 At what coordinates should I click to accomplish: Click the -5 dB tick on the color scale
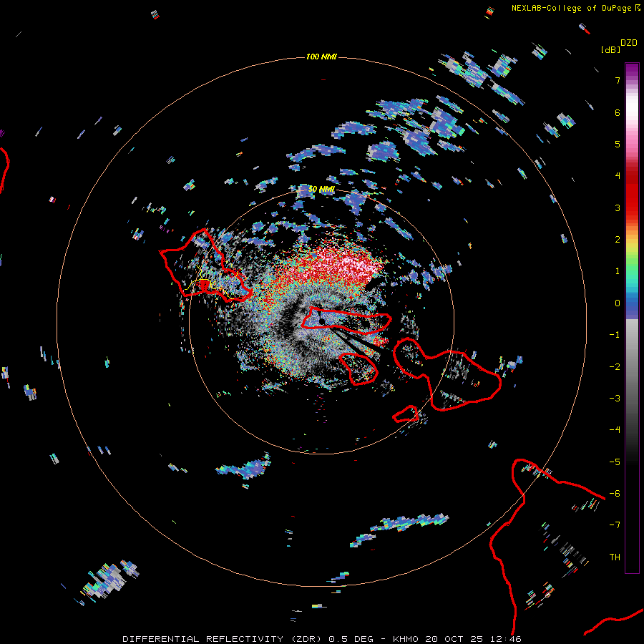tap(615, 462)
